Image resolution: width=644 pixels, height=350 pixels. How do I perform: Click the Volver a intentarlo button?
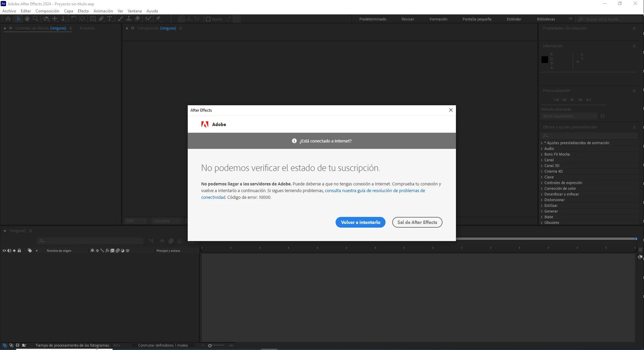360,222
